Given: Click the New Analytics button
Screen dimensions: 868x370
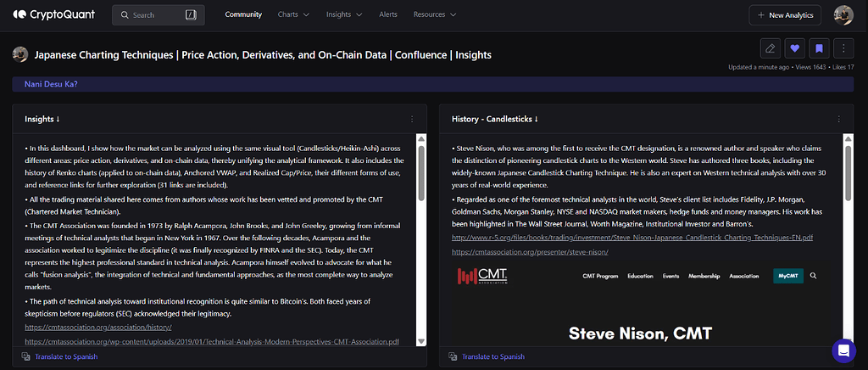Looking at the screenshot, I should point(785,15).
